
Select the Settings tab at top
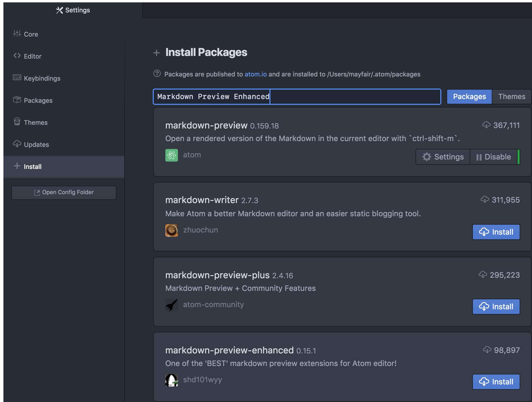[x=73, y=10]
